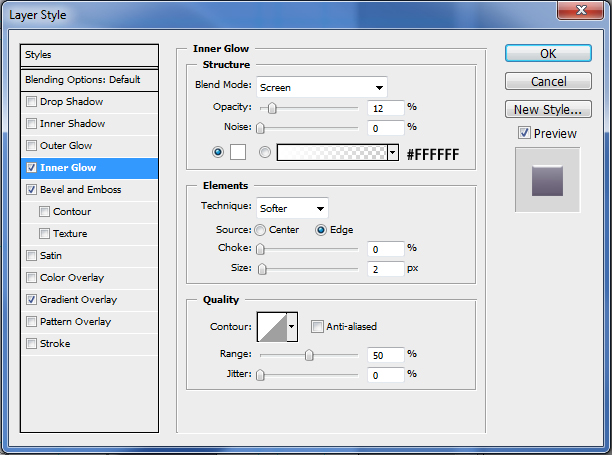
Task: Choose Center as glow source
Action: point(260,230)
